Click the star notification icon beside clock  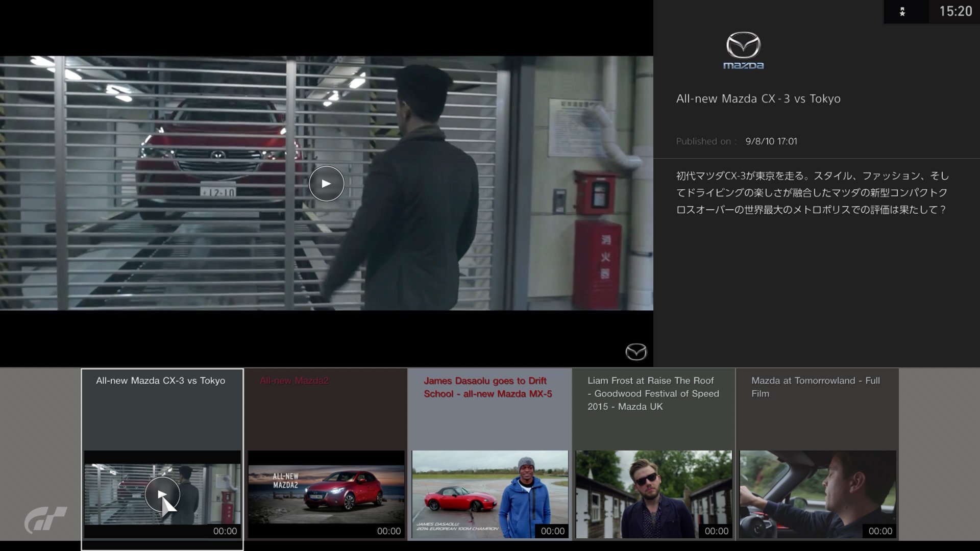point(902,12)
